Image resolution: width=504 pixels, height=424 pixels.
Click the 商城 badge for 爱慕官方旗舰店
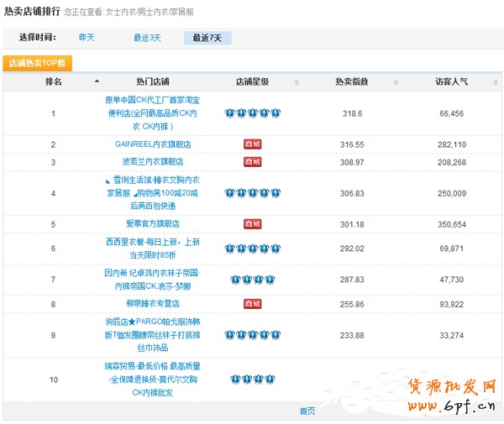(252, 224)
